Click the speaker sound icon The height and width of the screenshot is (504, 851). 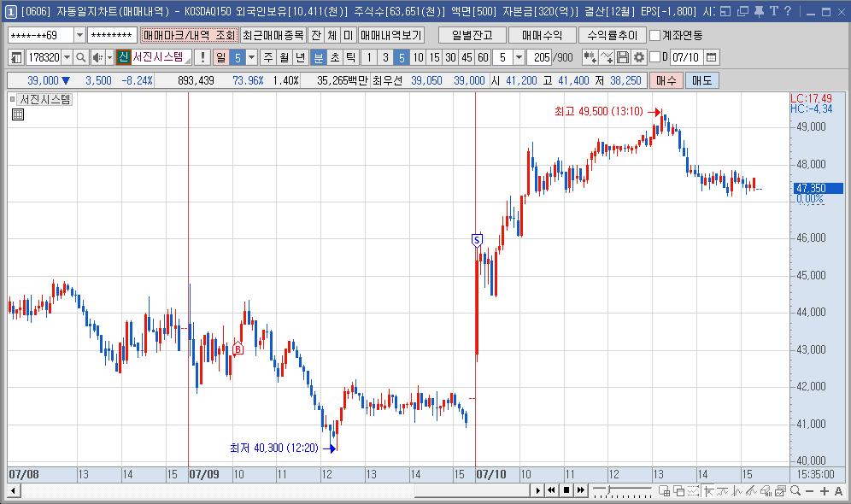pyautogui.click(x=97, y=57)
